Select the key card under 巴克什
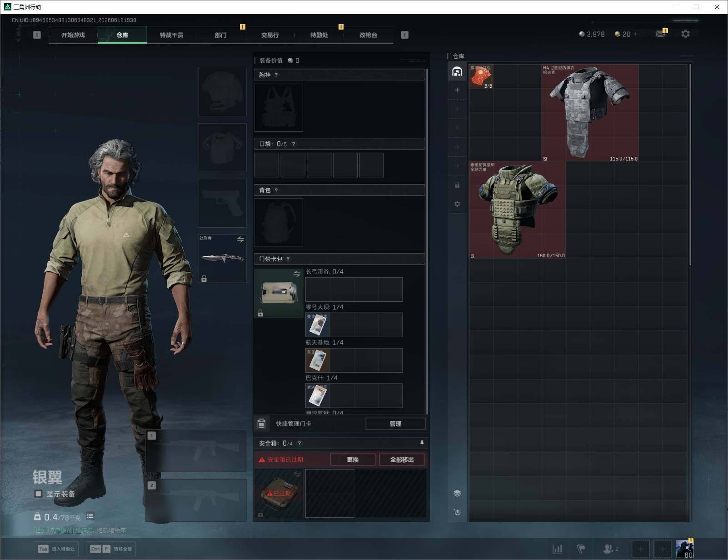This screenshot has width=728, height=560. (318, 395)
